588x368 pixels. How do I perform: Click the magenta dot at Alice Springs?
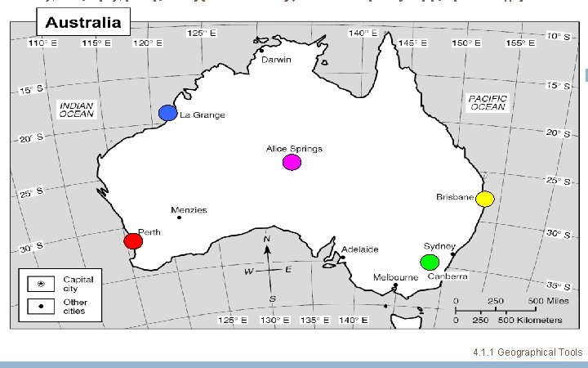click(292, 162)
